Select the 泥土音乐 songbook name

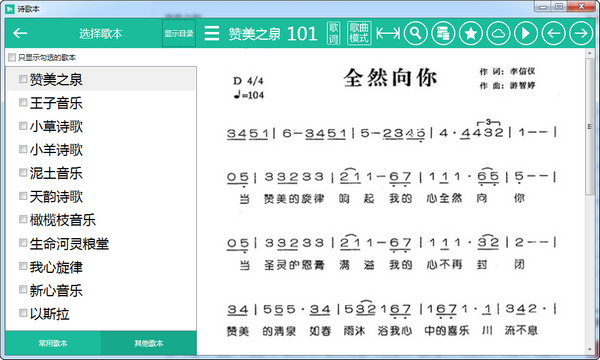coord(56,173)
